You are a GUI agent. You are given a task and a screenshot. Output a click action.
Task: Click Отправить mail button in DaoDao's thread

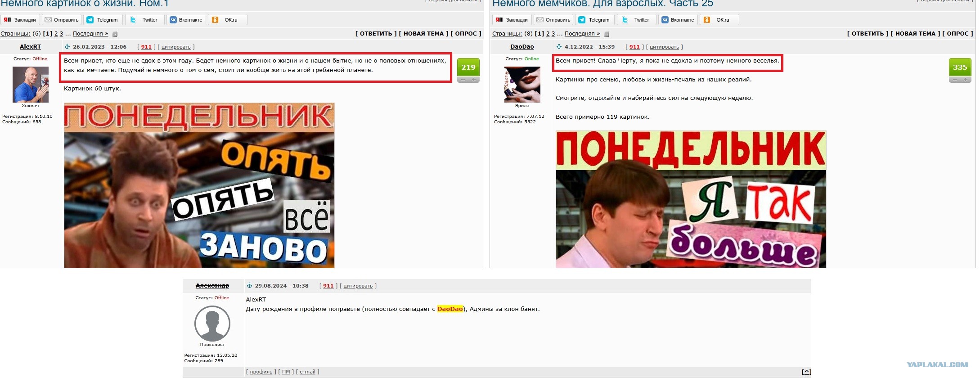(553, 20)
